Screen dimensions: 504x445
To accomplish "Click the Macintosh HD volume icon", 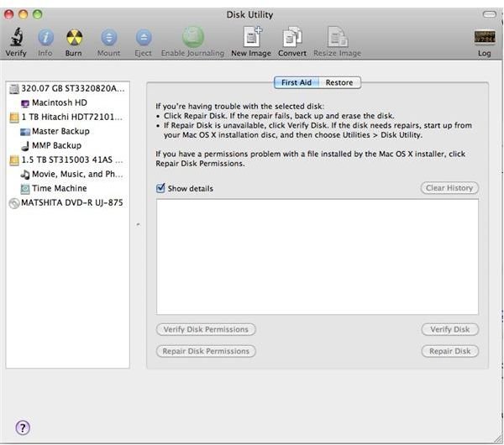I will (25, 103).
